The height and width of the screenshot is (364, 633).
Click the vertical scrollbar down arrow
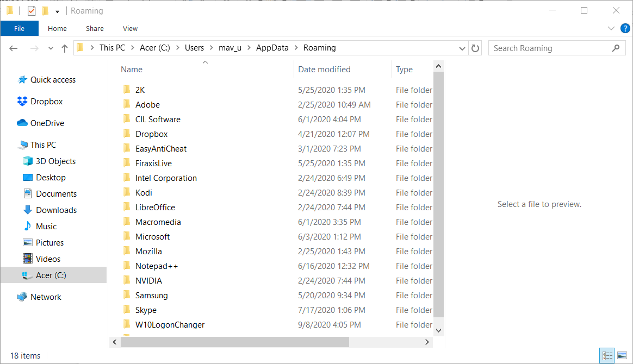click(x=438, y=330)
